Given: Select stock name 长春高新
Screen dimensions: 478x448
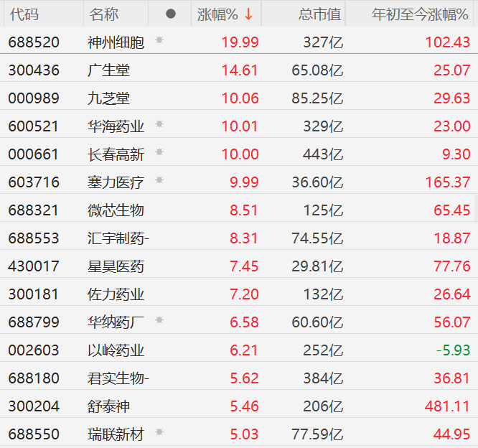Looking at the screenshot, I should (116, 154).
